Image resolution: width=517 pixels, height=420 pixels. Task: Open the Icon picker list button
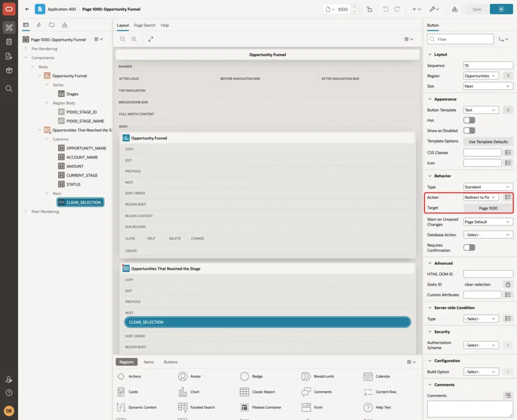coord(508,163)
